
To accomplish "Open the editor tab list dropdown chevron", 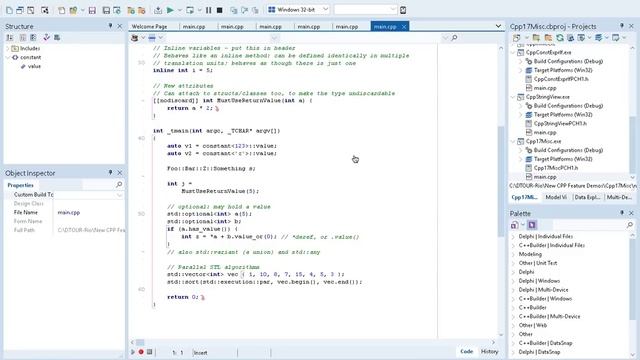I will click(x=498, y=26).
